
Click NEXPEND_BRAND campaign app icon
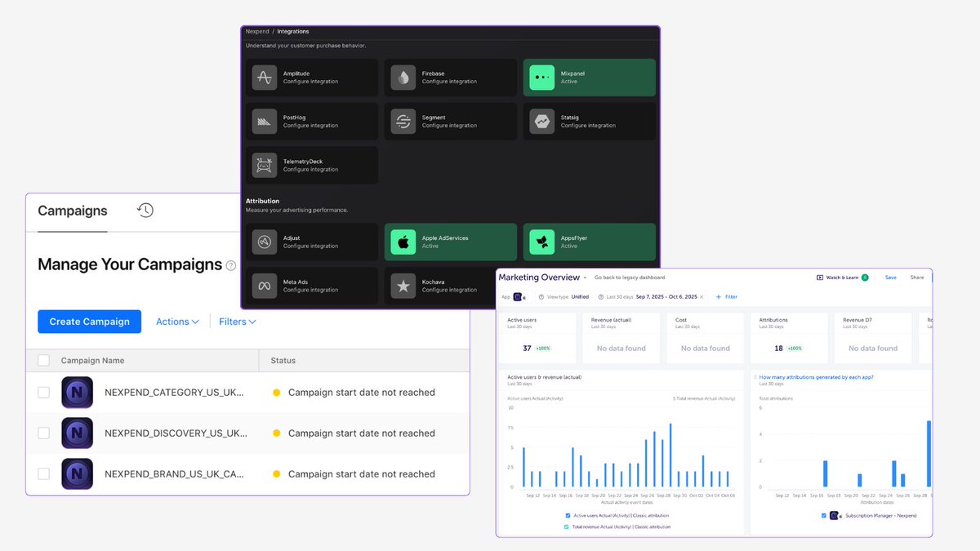coord(78,474)
